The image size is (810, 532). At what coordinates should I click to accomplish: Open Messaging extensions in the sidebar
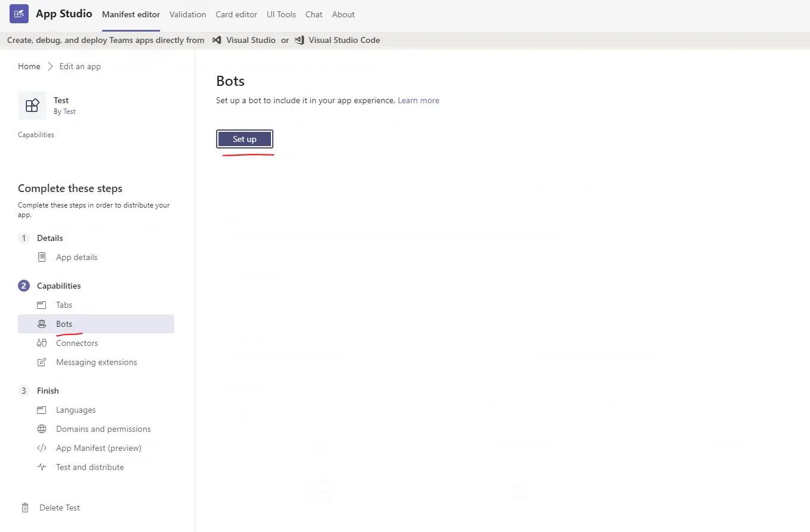click(96, 362)
